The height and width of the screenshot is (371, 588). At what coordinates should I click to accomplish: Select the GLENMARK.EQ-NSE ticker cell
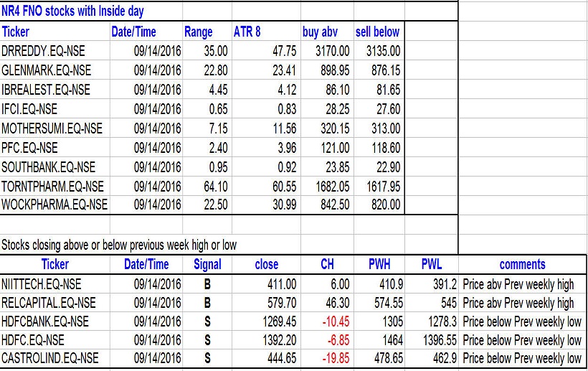46,70
